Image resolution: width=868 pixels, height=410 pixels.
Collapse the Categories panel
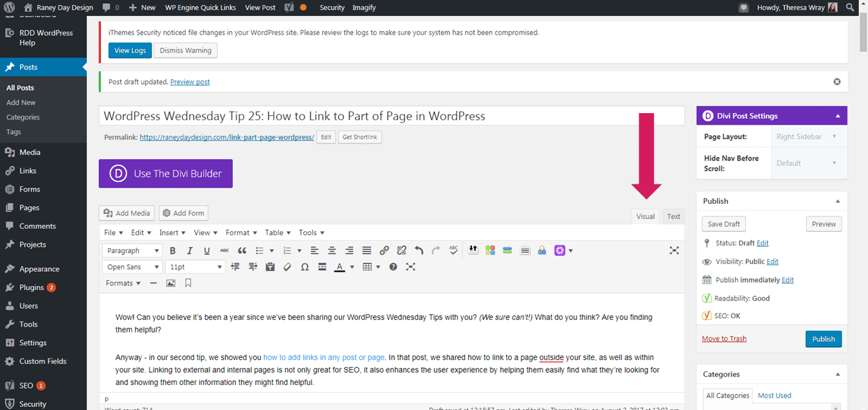(x=838, y=374)
